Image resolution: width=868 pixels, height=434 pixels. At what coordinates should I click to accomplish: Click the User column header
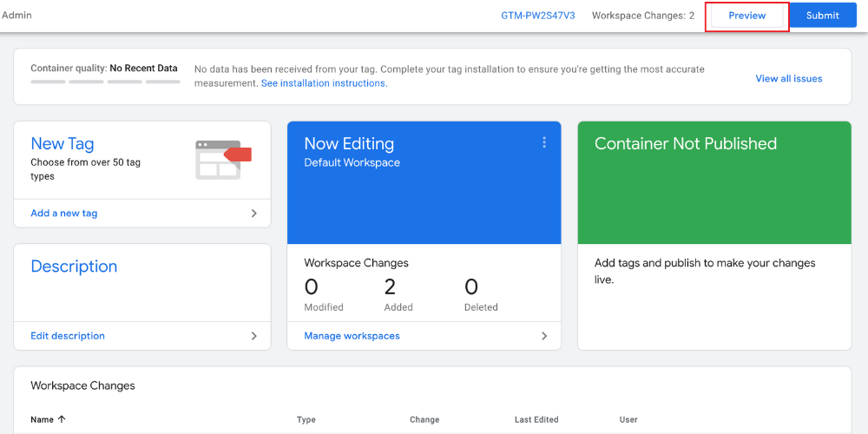click(628, 419)
